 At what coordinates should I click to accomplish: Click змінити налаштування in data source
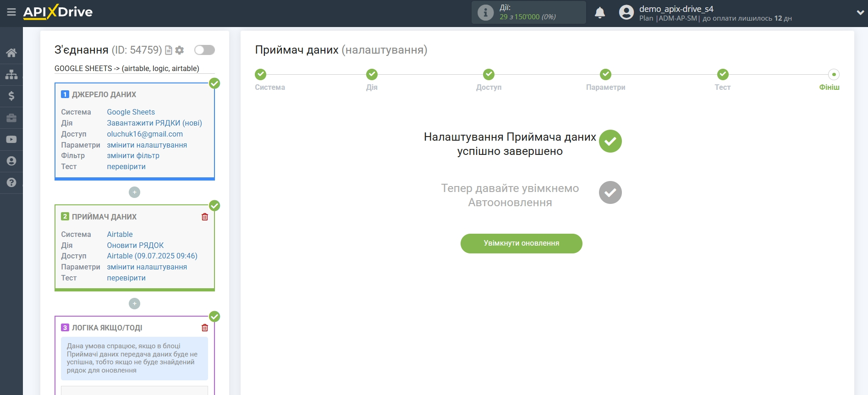[147, 145]
